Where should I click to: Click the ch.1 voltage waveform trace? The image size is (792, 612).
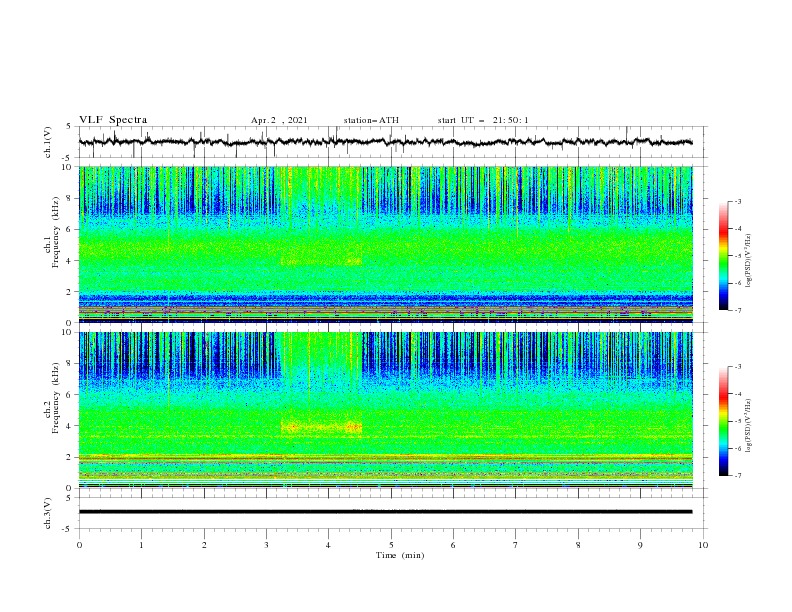pyautogui.click(x=385, y=142)
